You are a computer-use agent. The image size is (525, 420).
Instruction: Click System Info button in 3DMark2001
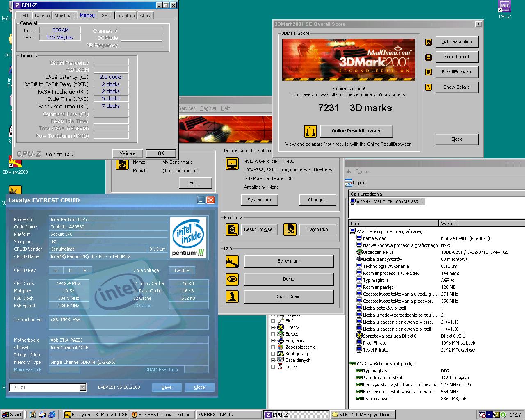[x=259, y=200]
